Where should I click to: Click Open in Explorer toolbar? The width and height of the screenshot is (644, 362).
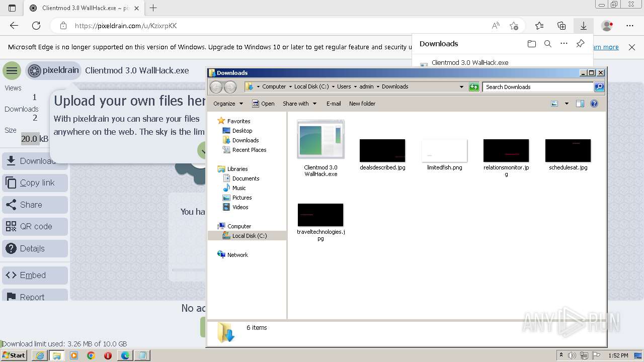tap(263, 104)
